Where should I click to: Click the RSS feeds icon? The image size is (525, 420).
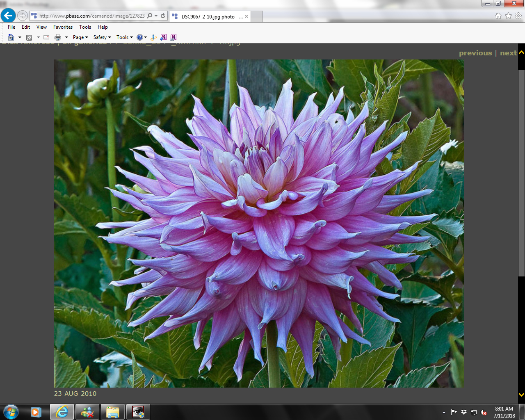pos(29,37)
